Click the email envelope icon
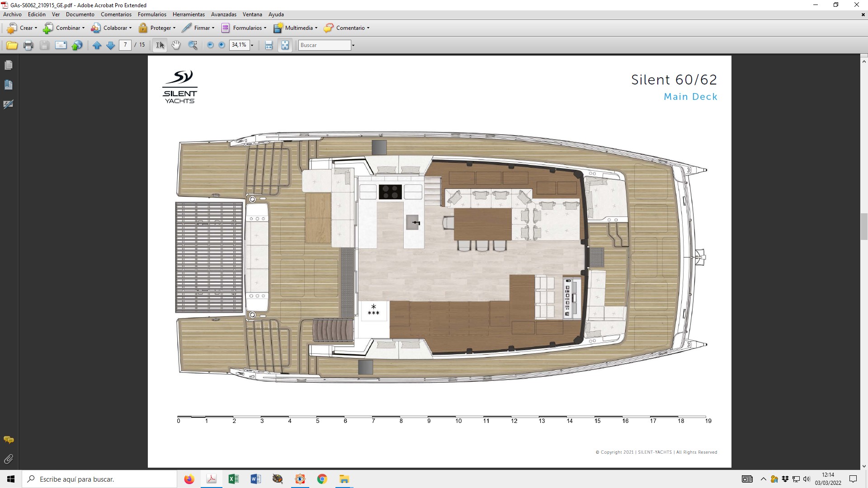The height and width of the screenshot is (488, 868). (61, 45)
